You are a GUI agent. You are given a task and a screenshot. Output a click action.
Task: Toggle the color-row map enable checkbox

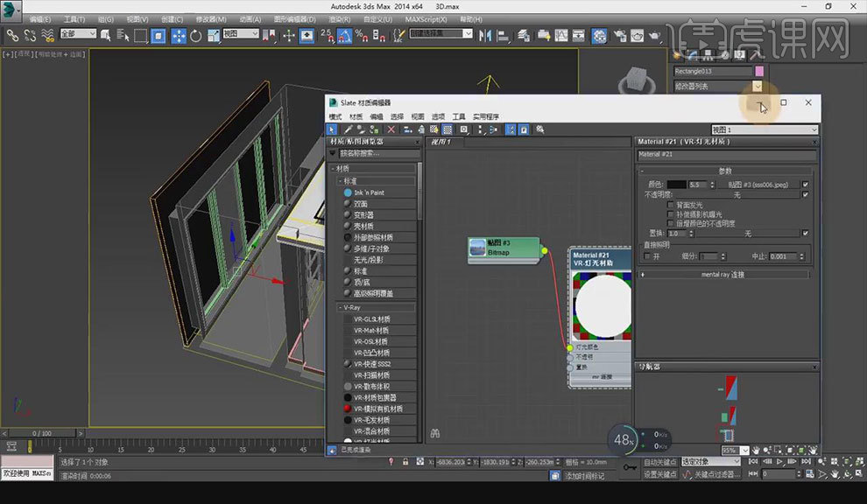pyautogui.click(x=805, y=185)
